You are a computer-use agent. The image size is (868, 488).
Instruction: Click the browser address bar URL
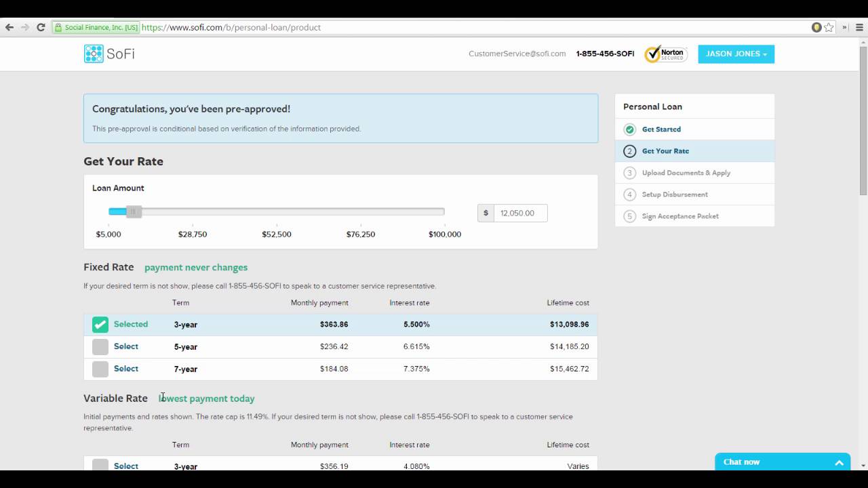click(231, 28)
